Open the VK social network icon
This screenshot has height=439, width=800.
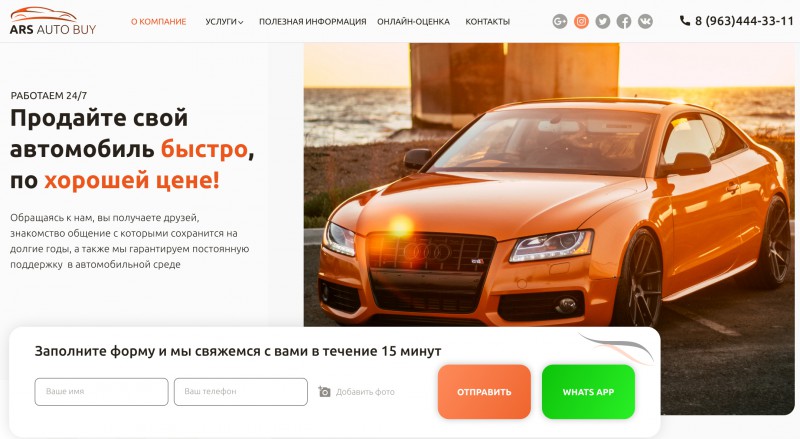pyautogui.click(x=645, y=21)
